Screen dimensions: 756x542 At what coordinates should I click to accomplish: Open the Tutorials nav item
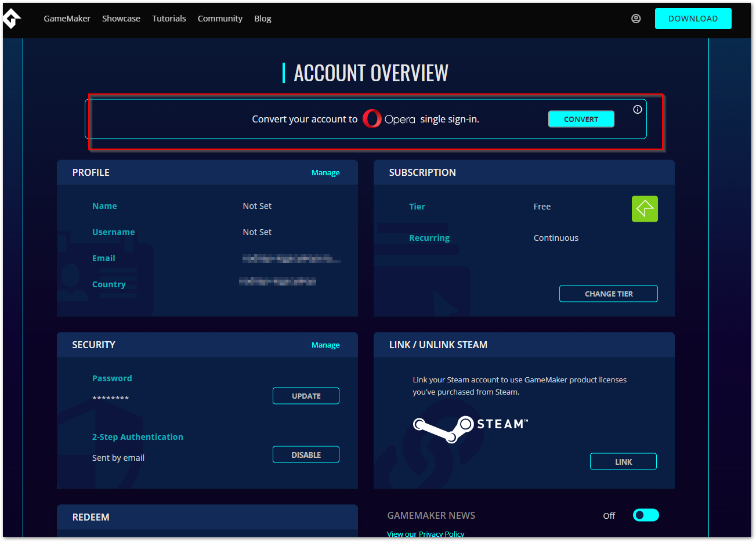[x=169, y=19]
